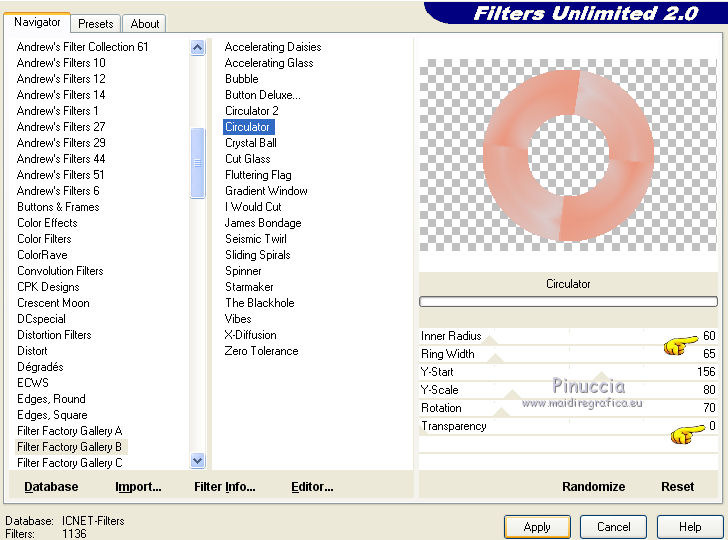728x540 pixels.
Task: Open the Presets tab
Action: (x=96, y=24)
